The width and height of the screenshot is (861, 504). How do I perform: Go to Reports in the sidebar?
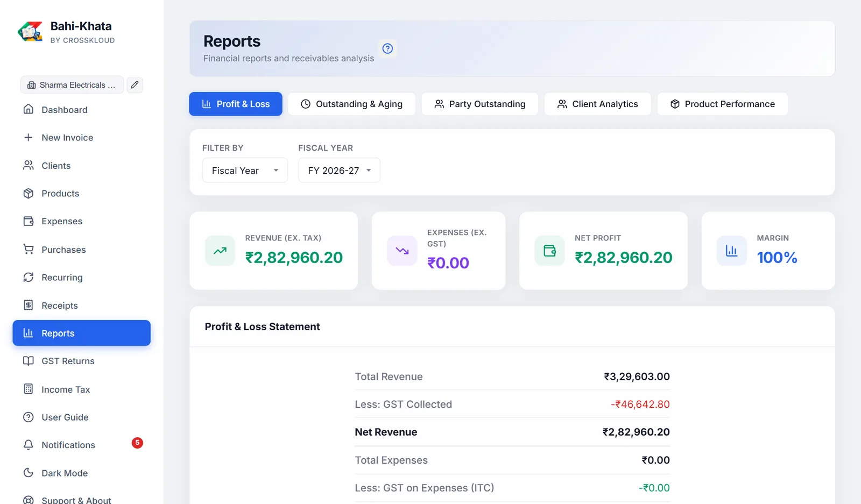click(x=81, y=333)
